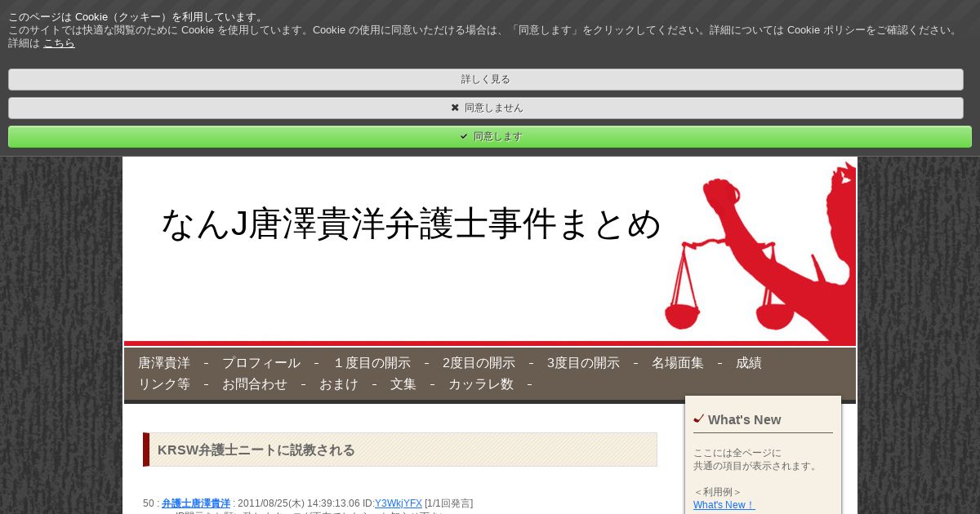Open the お問合わせ contact page
This screenshot has width=980, height=514.
(255, 384)
